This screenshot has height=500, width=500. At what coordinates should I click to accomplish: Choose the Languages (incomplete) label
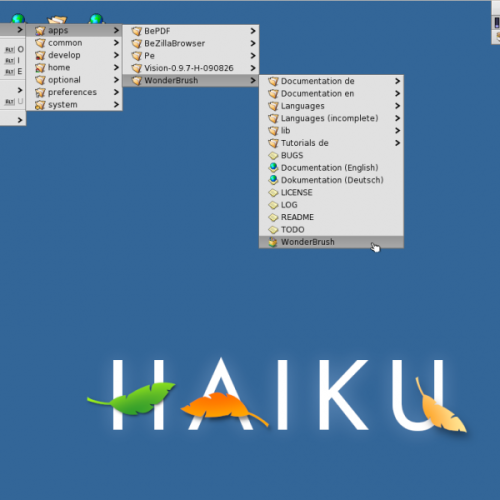(329, 119)
